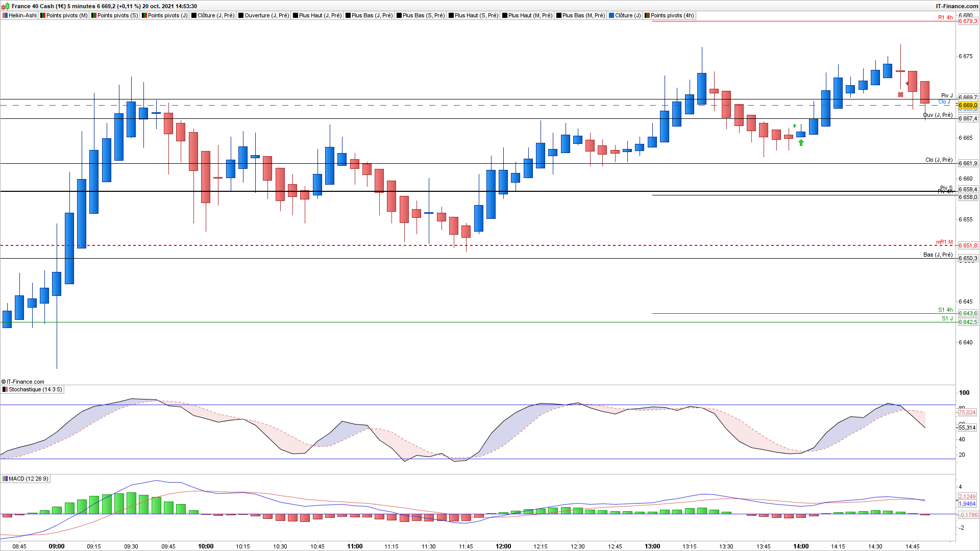Click the green up arrow buy signal

click(801, 143)
